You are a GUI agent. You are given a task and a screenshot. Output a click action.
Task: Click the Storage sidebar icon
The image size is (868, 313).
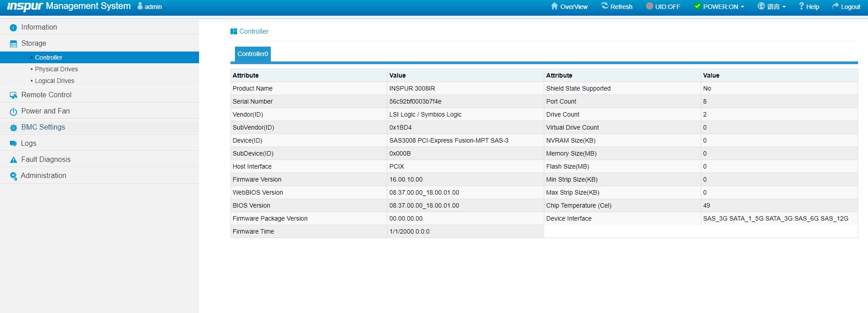point(13,44)
